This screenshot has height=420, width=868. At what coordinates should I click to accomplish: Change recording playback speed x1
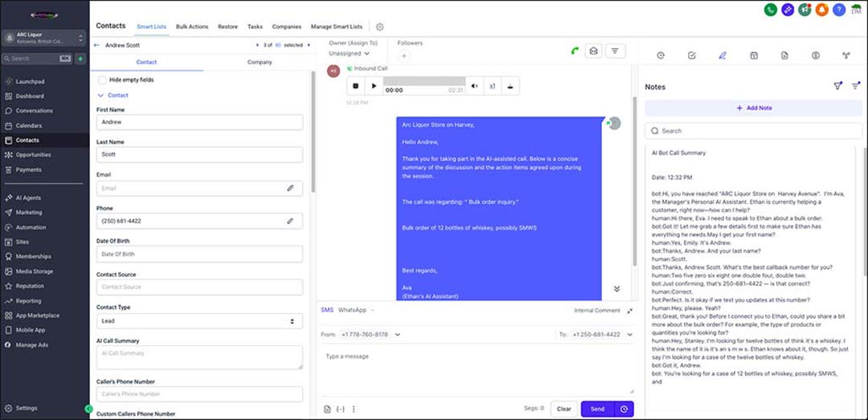pos(492,86)
